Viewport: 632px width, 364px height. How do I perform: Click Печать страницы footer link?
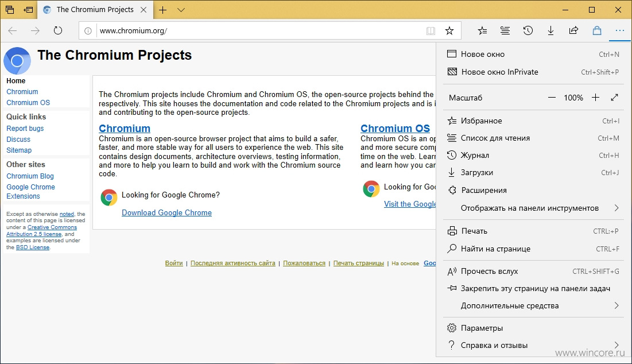point(359,263)
